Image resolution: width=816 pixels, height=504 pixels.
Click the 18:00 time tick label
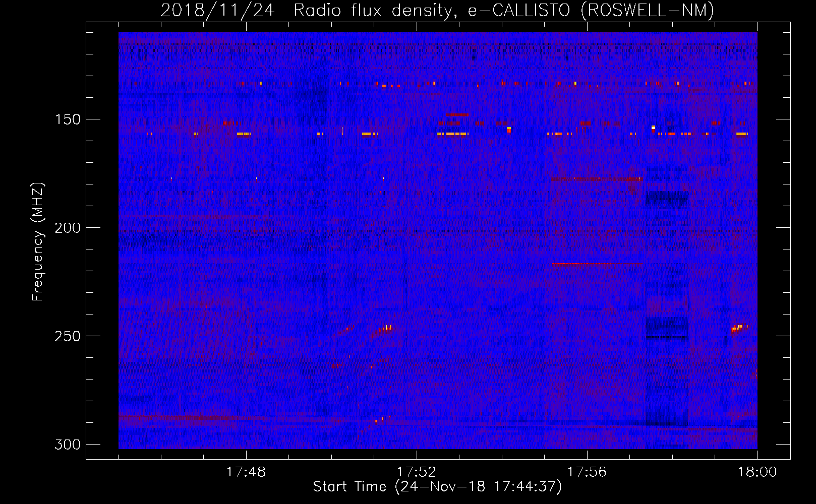coord(757,472)
